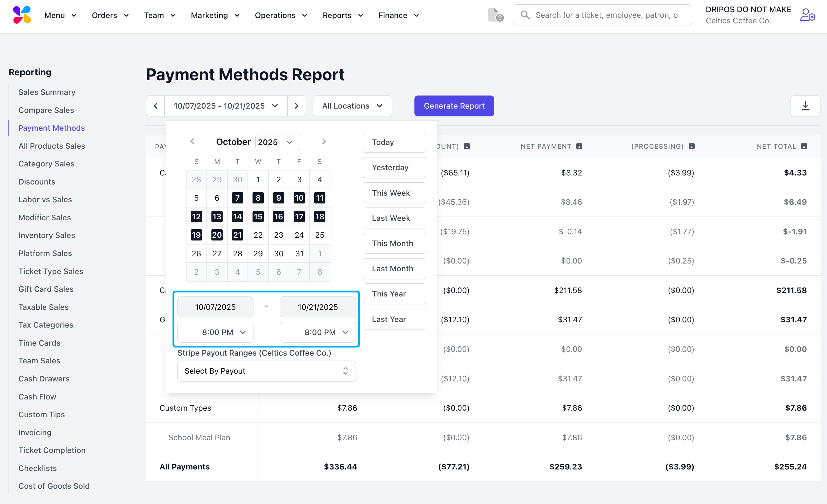Image resolution: width=827 pixels, height=504 pixels.
Task: Open the start time 8:00 PM dropdown
Action: [215, 332]
